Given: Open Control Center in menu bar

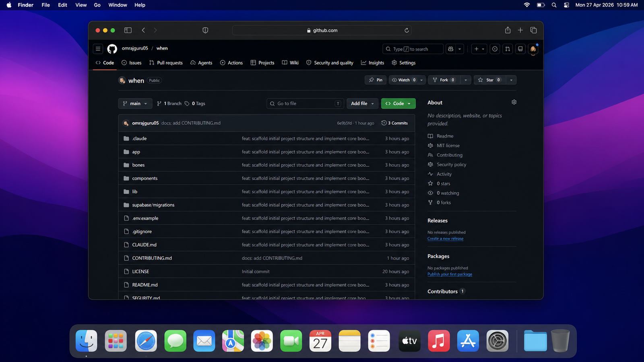Looking at the screenshot, I should point(566,5).
